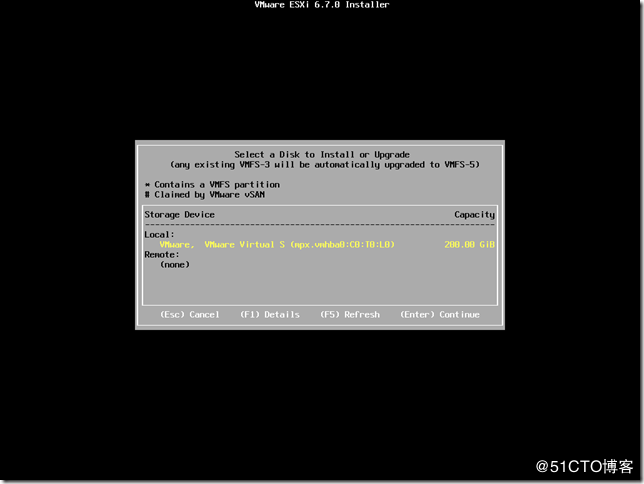The height and width of the screenshot is (484, 644).
Task: Open (F1) Details for the disk
Action: [x=270, y=314]
